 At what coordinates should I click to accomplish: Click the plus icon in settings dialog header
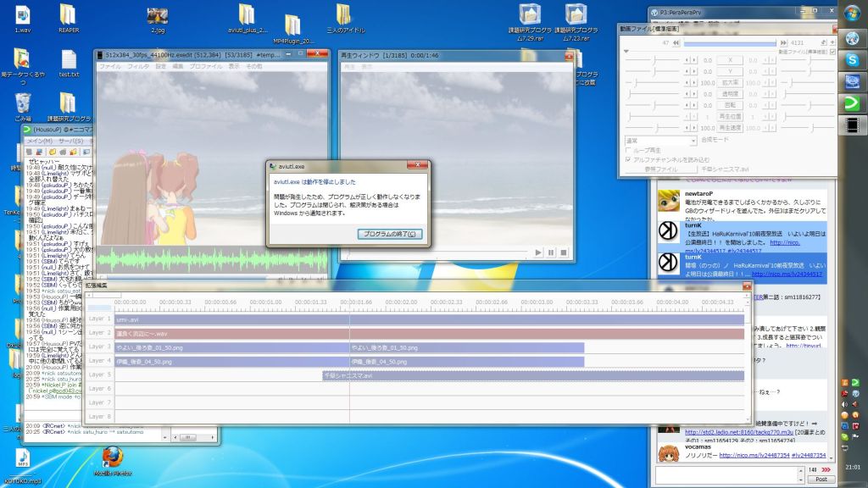click(832, 42)
